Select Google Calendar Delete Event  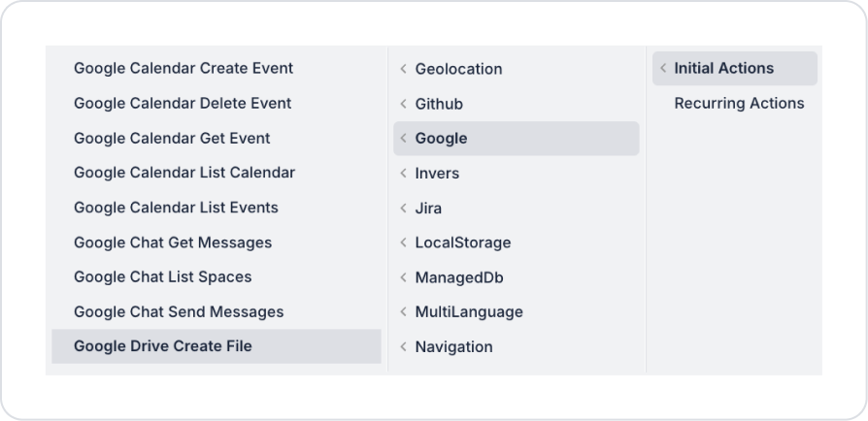pyautogui.click(x=217, y=103)
